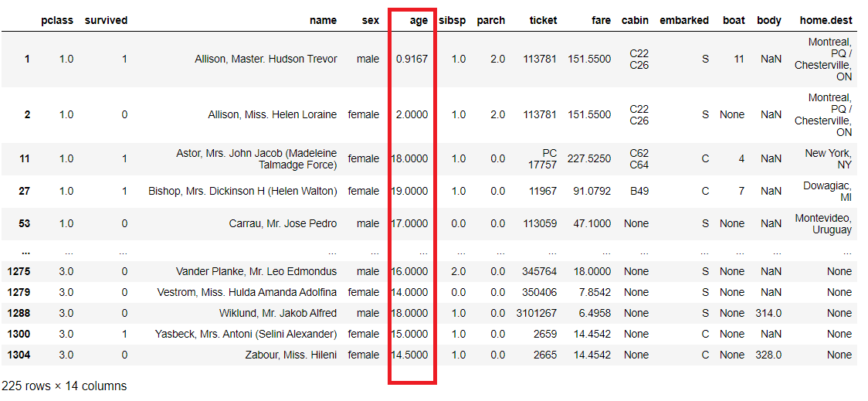
Task: Click age value 0.9167
Action: 411,59
